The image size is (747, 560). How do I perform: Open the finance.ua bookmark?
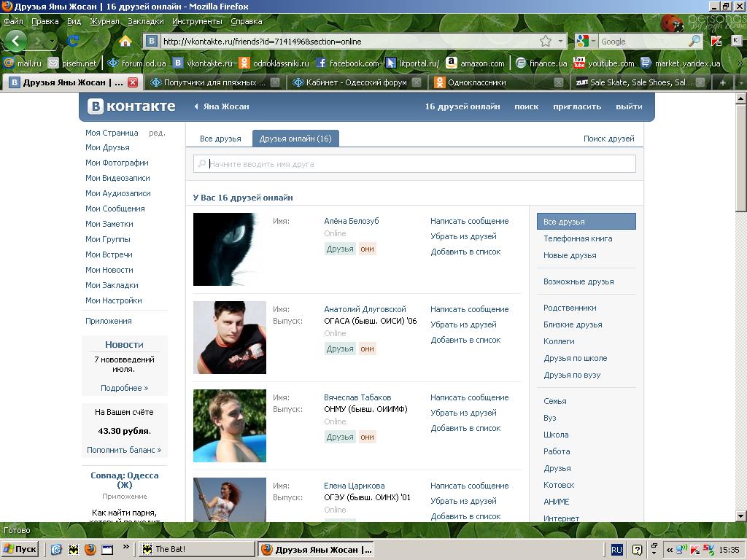coord(542,63)
